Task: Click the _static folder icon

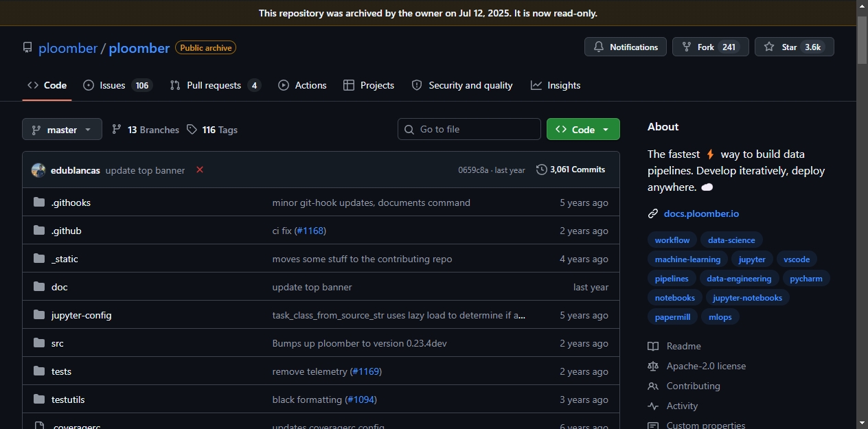Action: click(x=39, y=259)
